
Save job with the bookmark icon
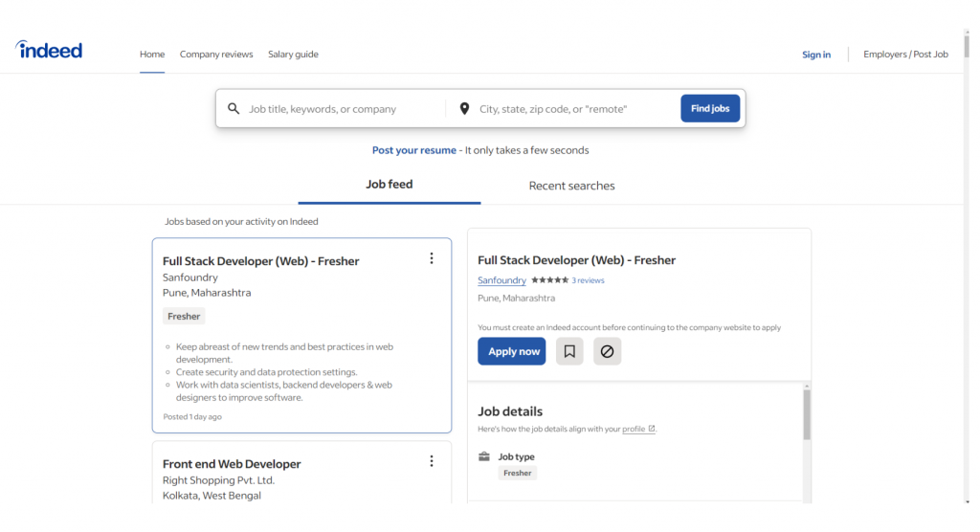click(x=569, y=351)
